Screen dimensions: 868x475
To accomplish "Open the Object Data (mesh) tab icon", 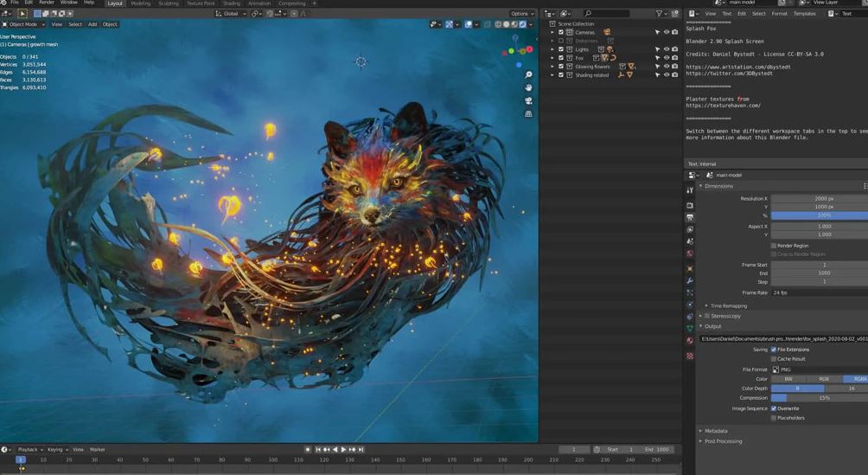I will pos(690,329).
